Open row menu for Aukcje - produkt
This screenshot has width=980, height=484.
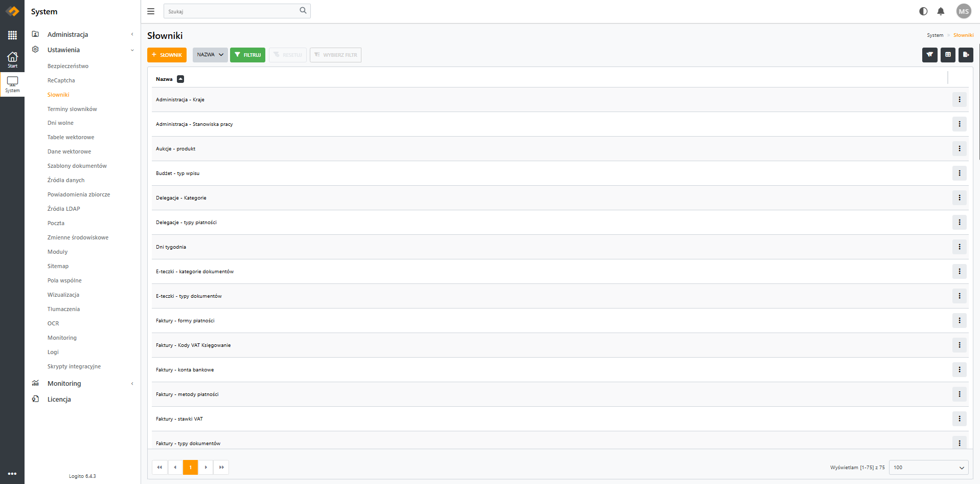[x=960, y=149]
